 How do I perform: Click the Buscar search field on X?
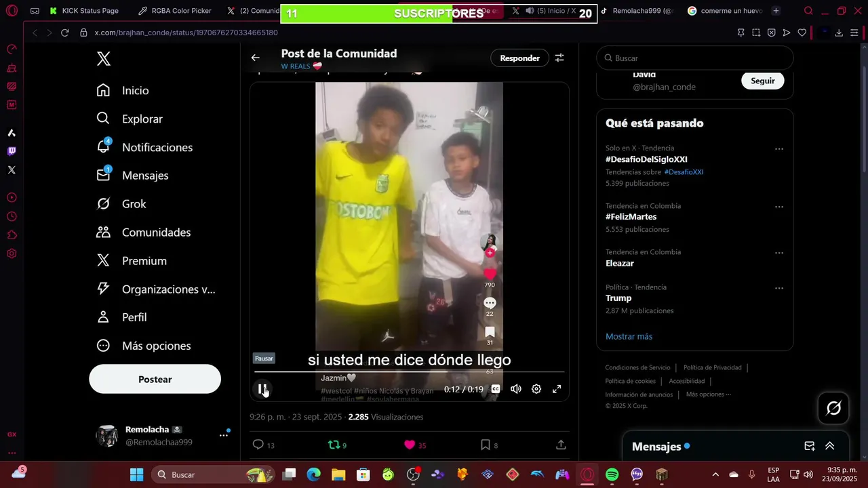pos(694,58)
